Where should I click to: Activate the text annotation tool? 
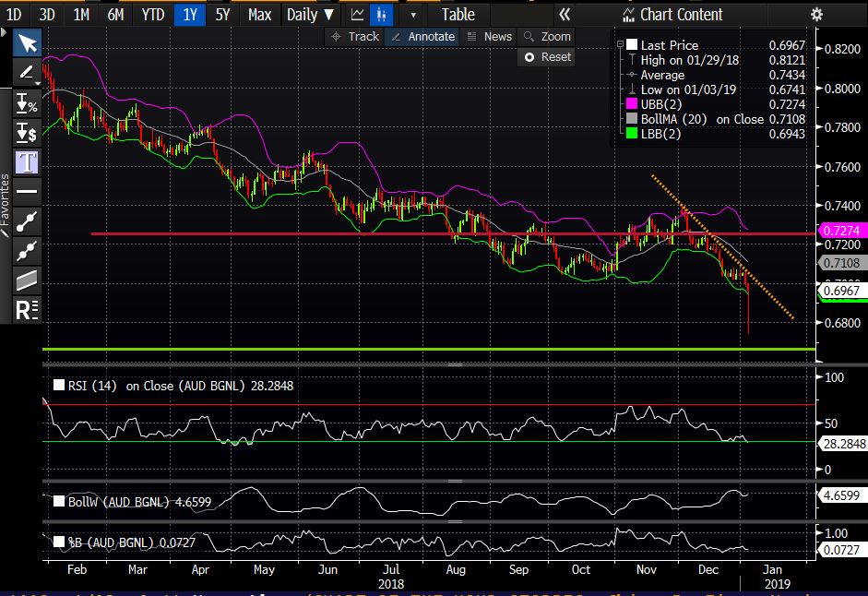coord(27,162)
